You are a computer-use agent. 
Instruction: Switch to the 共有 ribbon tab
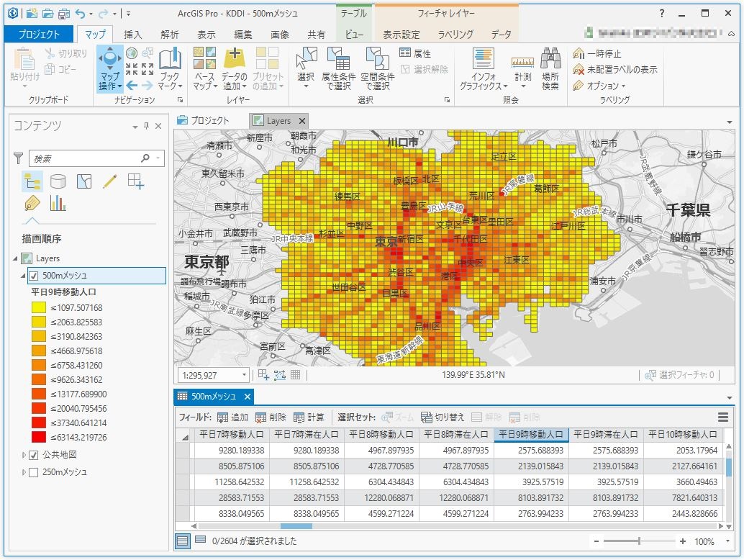click(317, 34)
